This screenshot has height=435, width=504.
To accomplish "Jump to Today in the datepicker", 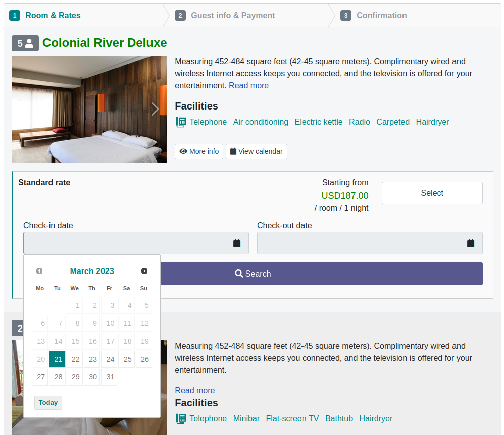I will click(x=48, y=403).
